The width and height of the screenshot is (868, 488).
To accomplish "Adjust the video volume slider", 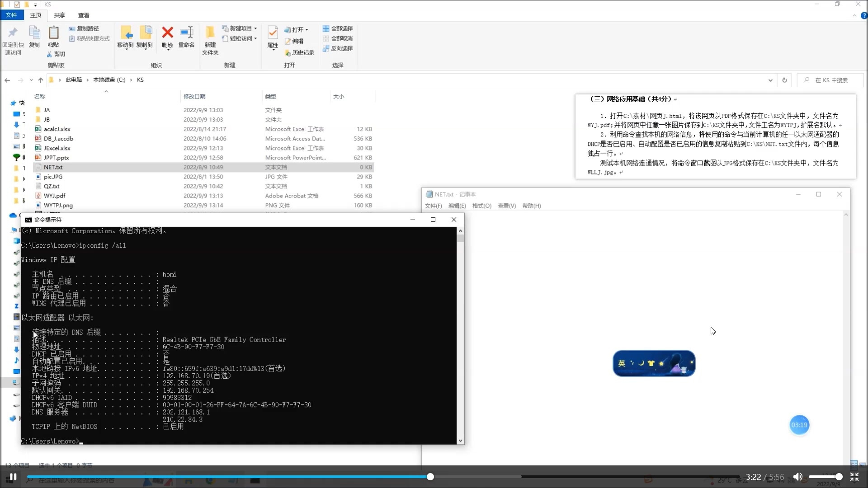I will (x=825, y=477).
